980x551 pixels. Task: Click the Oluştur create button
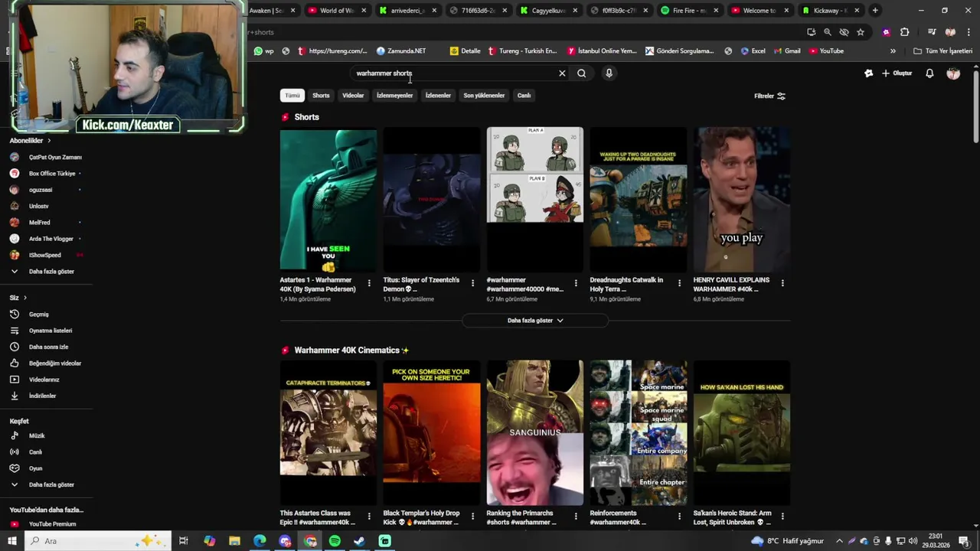pyautogui.click(x=897, y=73)
